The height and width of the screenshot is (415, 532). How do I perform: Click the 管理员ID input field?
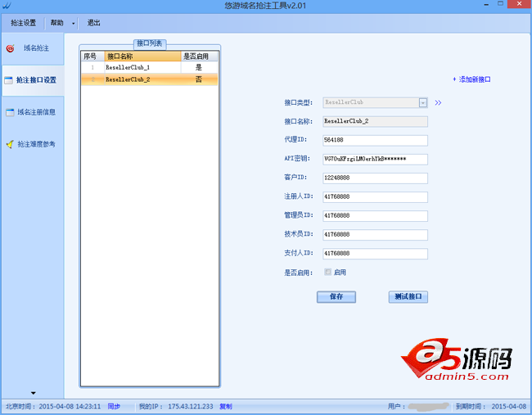(375, 216)
